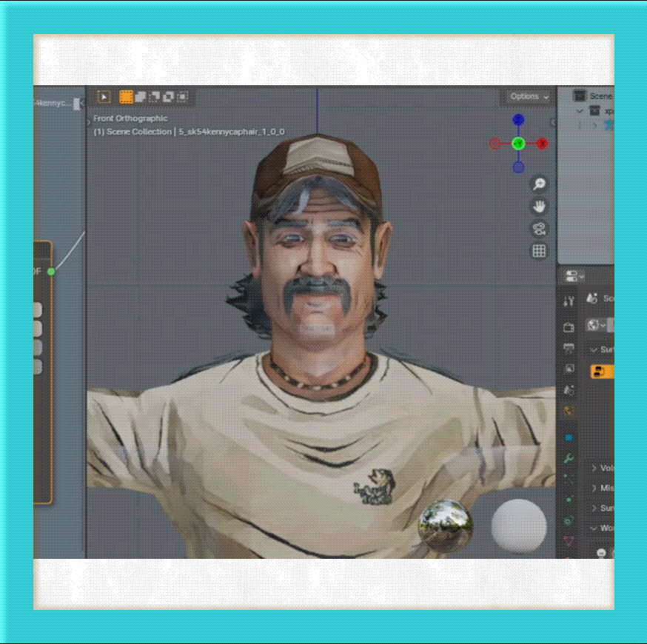Open the Object properties tab (blue square)
Screen dimensions: 647x644
point(569,437)
